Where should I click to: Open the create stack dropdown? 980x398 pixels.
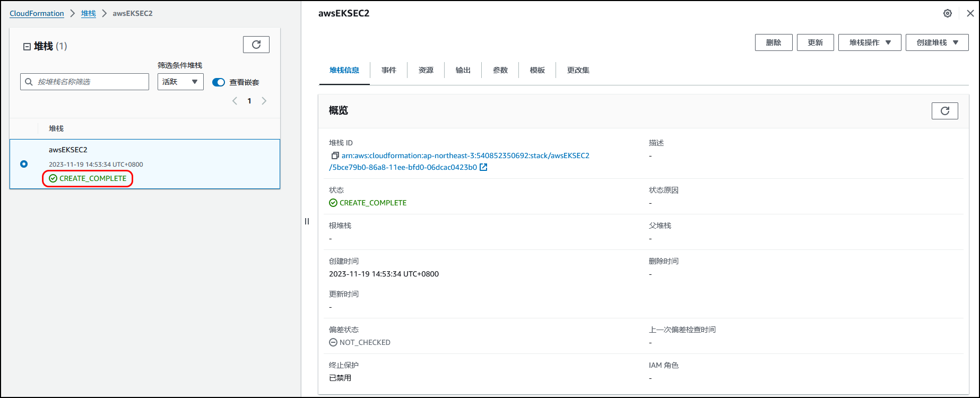click(937, 42)
